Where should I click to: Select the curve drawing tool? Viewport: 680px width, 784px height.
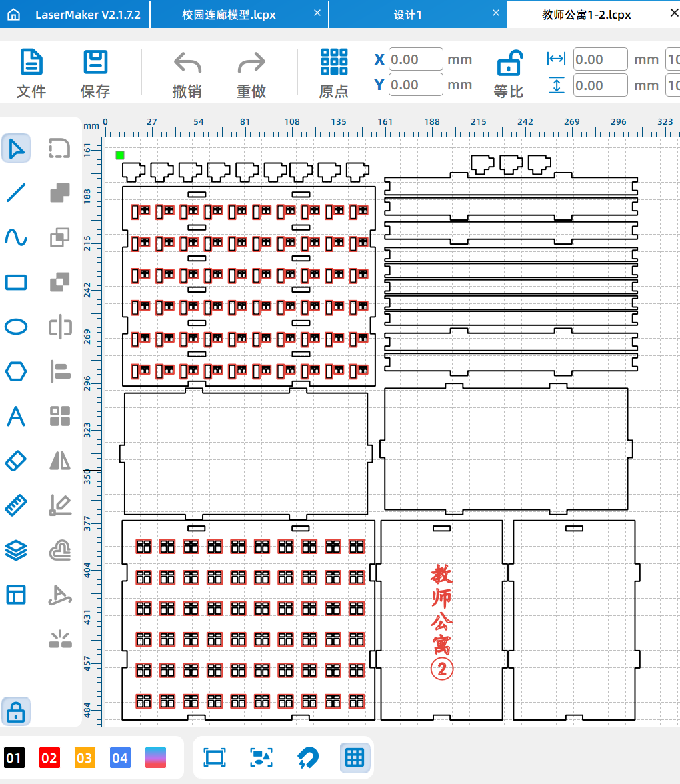coord(16,237)
